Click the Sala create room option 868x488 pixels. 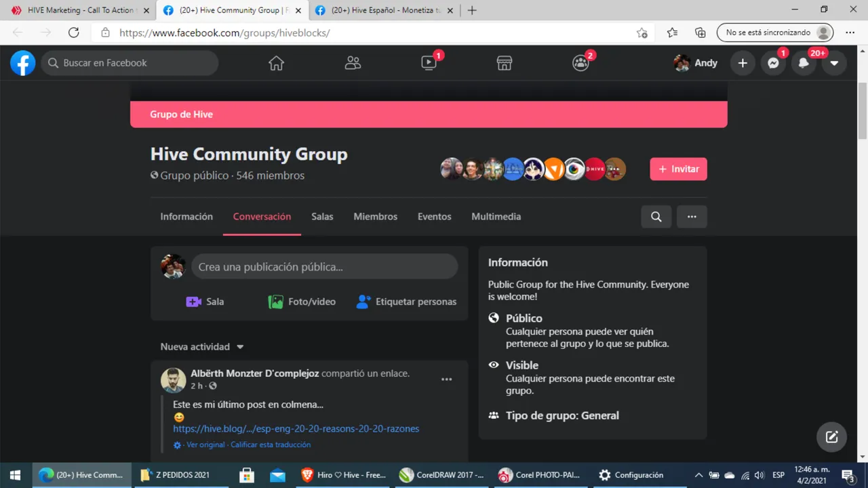click(205, 302)
